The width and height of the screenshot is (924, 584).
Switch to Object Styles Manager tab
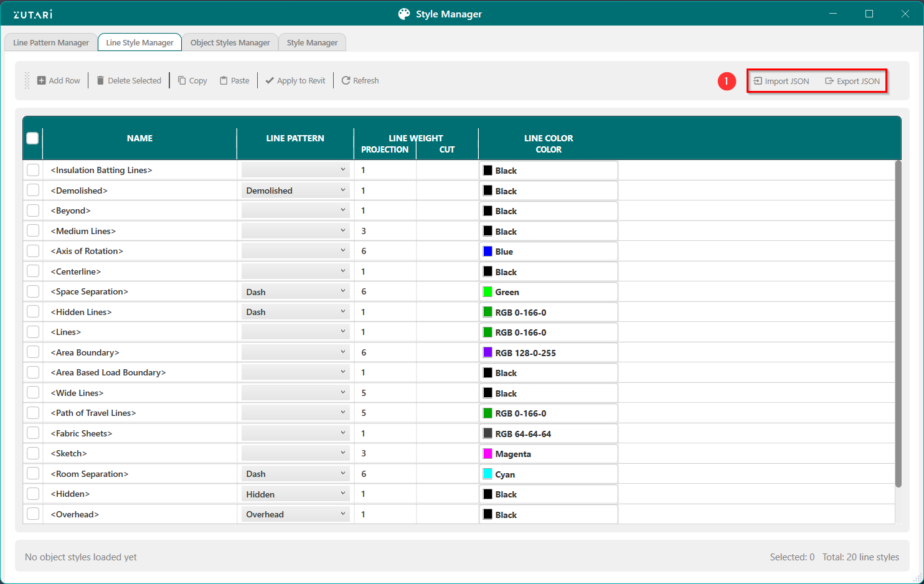pyautogui.click(x=230, y=42)
